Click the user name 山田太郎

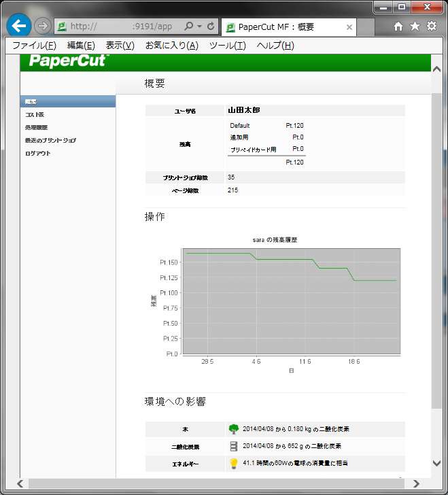[x=244, y=110]
